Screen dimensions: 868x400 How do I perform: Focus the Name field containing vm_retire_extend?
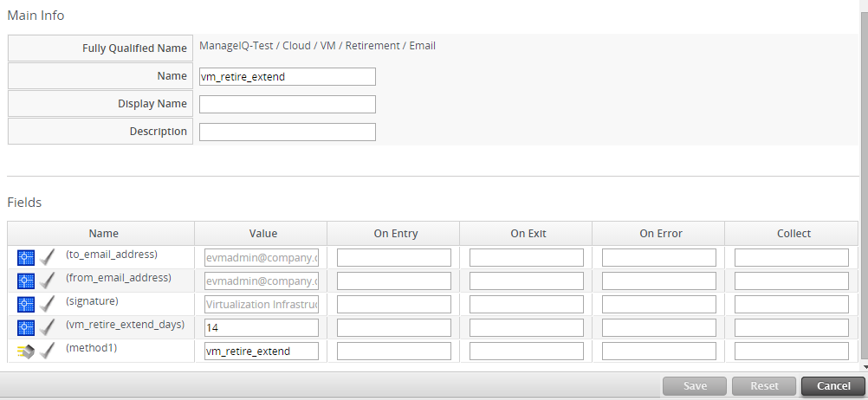[x=287, y=76]
